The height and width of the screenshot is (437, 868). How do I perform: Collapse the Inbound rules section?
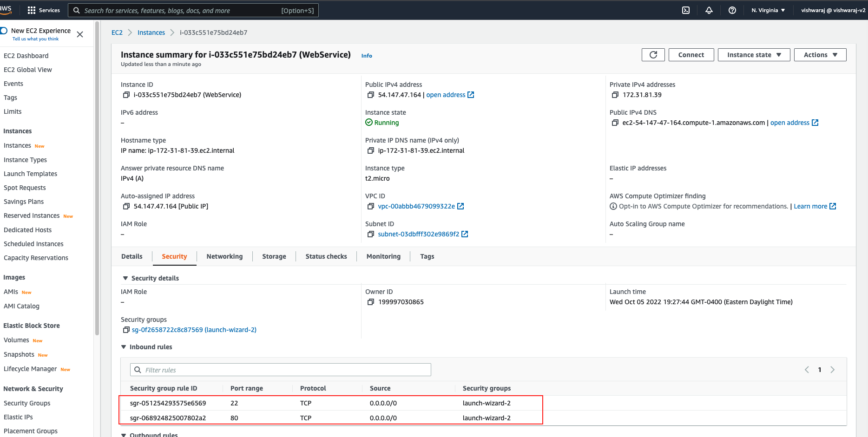(x=124, y=347)
